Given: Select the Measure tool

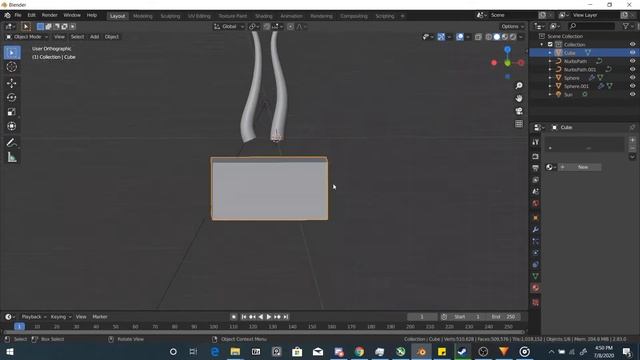Looking at the screenshot, I should [x=12, y=157].
